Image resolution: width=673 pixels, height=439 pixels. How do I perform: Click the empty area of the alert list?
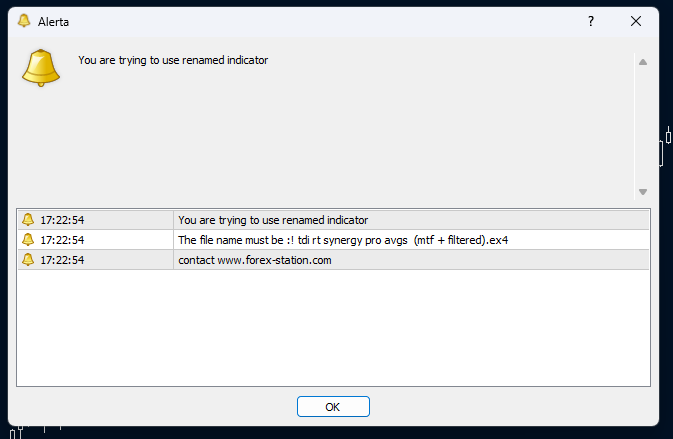click(x=333, y=330)
